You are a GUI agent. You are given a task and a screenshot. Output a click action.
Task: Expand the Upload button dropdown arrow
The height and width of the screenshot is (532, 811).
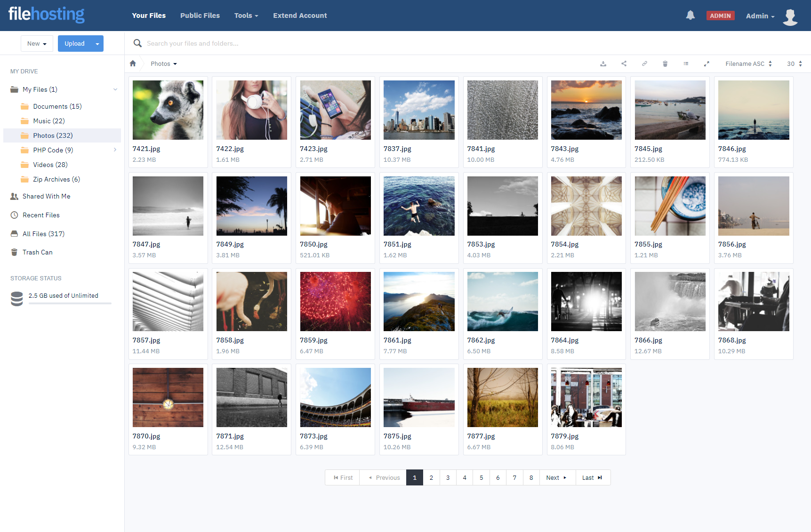(97, 44)
